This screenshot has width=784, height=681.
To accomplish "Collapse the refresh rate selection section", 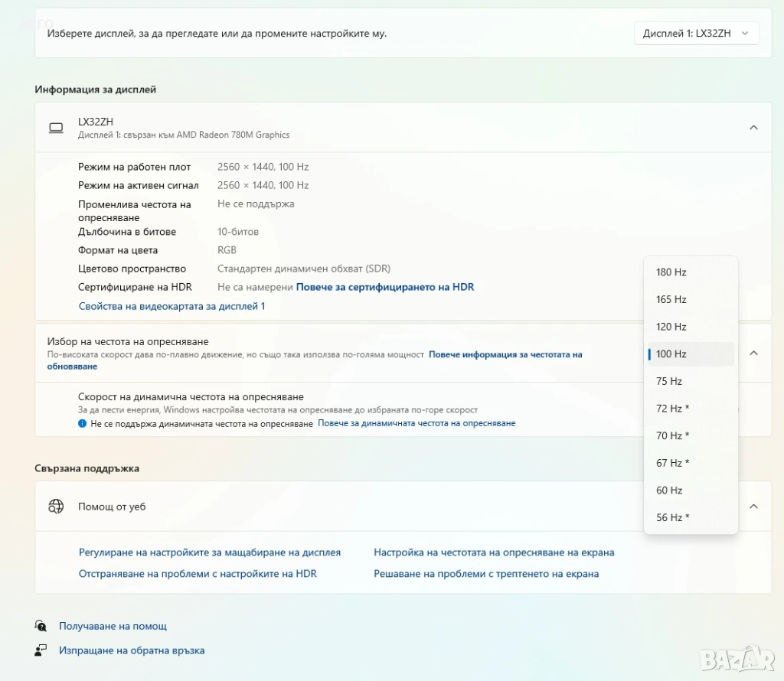I will [x=753, y=353].
